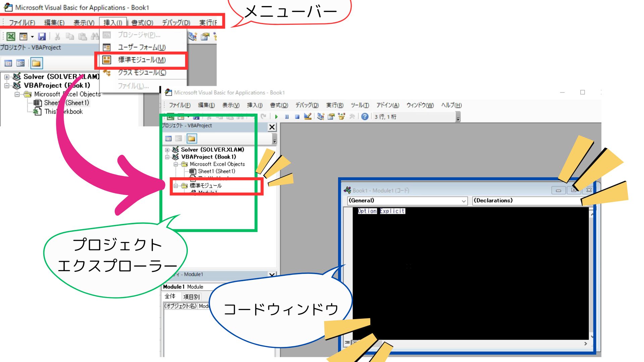
Task: Close the lower プロジェクト - VBAProject pane
Action: 272,127
